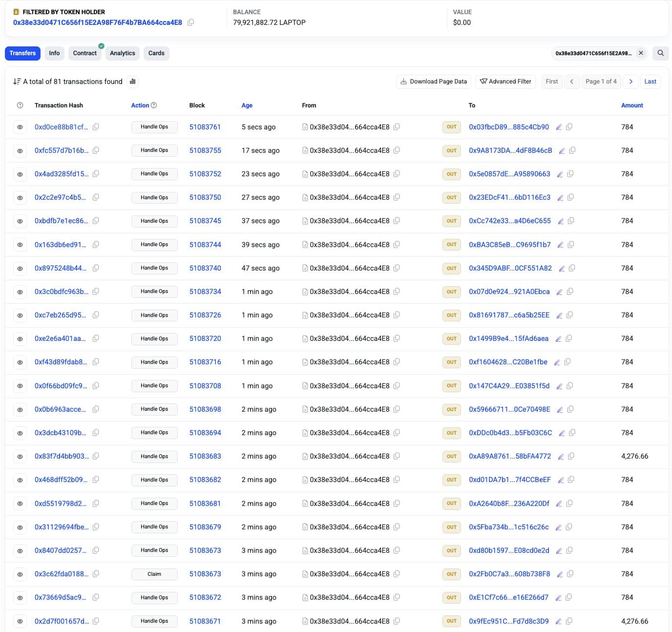Edit label for address 0x2Fb0C7a3...608b738F8
The width and height of the screenshot is (672, 632).
point(560,574)
